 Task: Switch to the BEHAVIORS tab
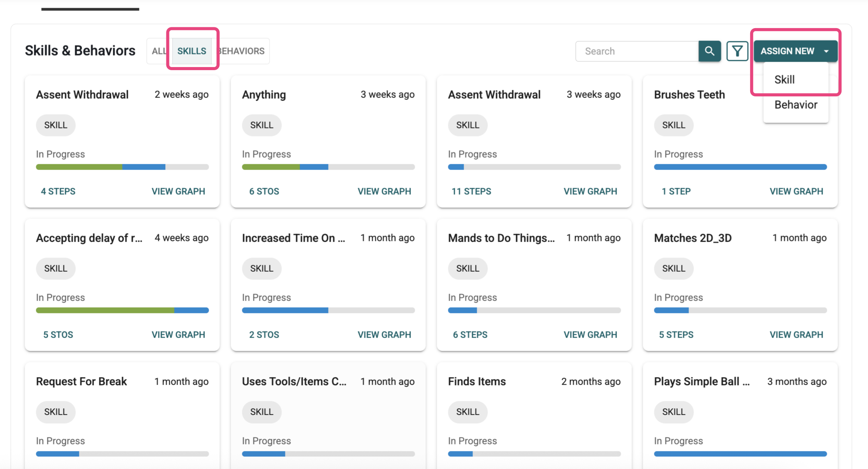[x=241, y=51]
